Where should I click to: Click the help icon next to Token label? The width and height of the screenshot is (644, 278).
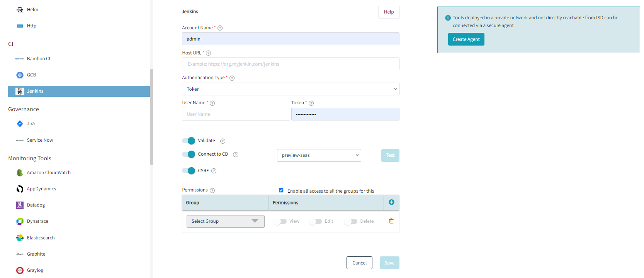[311, 103]
